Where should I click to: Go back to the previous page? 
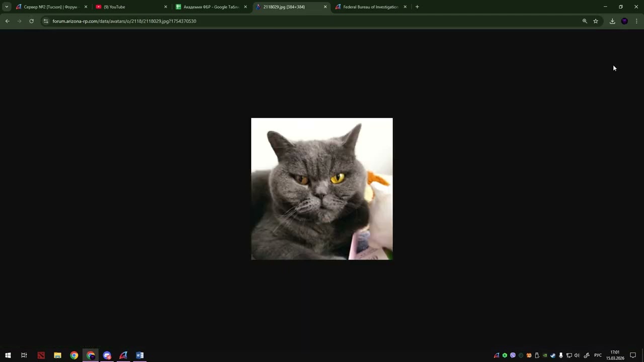pos(7,21)
